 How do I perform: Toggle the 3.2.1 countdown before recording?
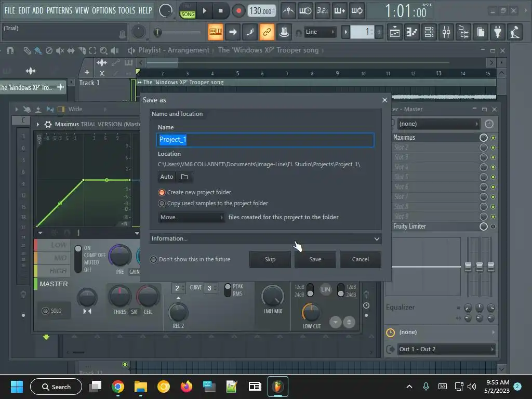click(x=322, y=11)
